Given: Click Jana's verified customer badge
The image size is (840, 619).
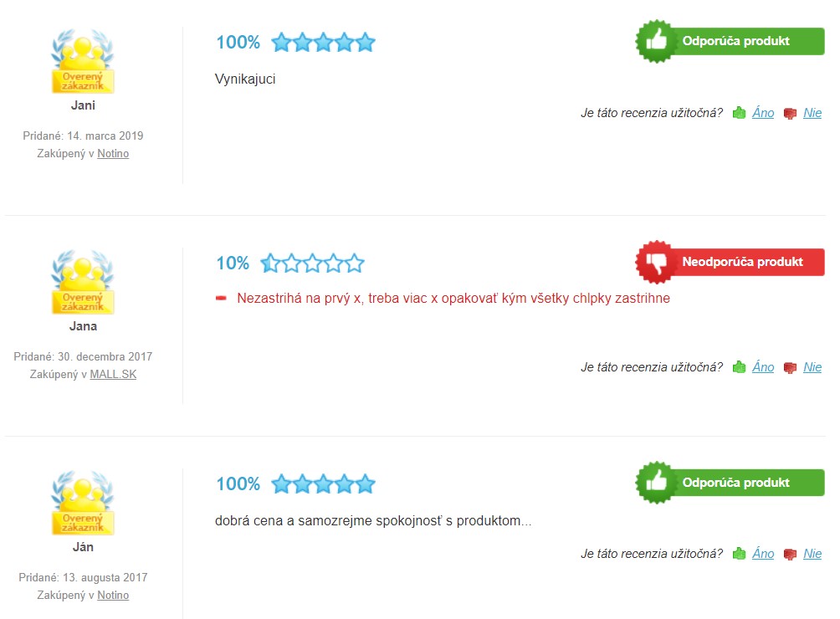Looking at the screenshot, I should coord(83,282).
